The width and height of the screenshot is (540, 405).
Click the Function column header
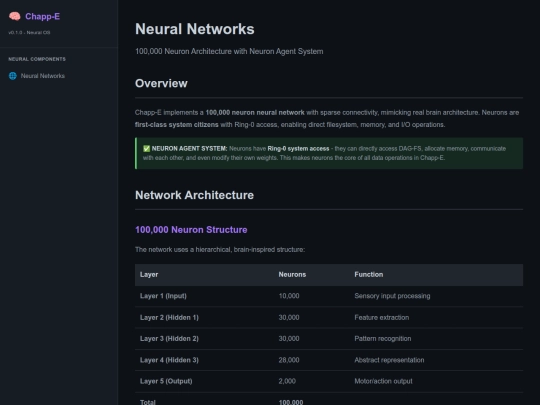click(x=368, y=274)
